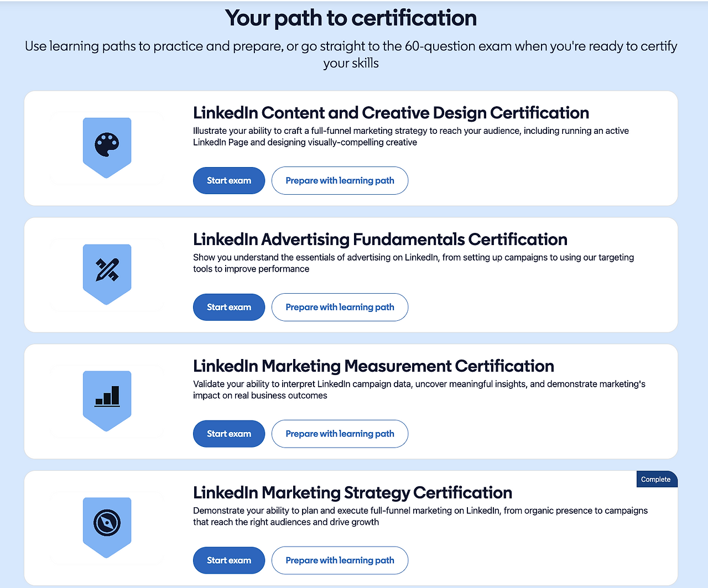This screenshot has width=708, height=588.
Task: Select the LinkedIn Marketing Strategy Certification heading
Action: pos(352,493)
